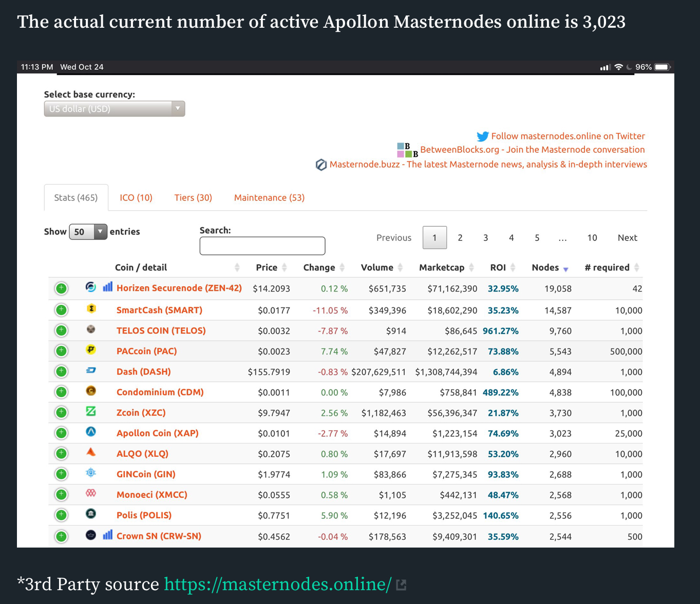Click the GINCoin logo icon
Image resolution: width=700 pixels, height=604 pixels.
(91, 473)
